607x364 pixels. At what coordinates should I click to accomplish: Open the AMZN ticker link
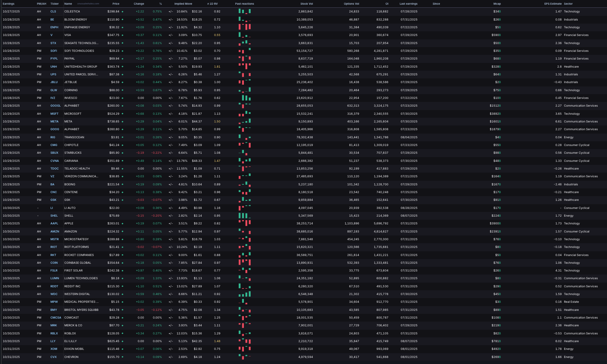pyautogui.click(x=55, y=231)
